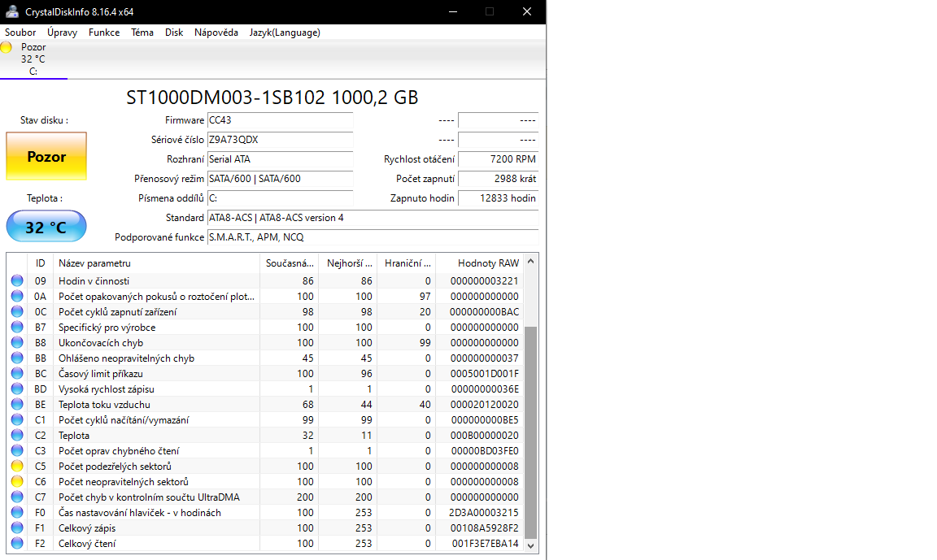This screenshot has width=937, height=560.
Task: Click the 32 °C temperature button
Action: (46, 227)
